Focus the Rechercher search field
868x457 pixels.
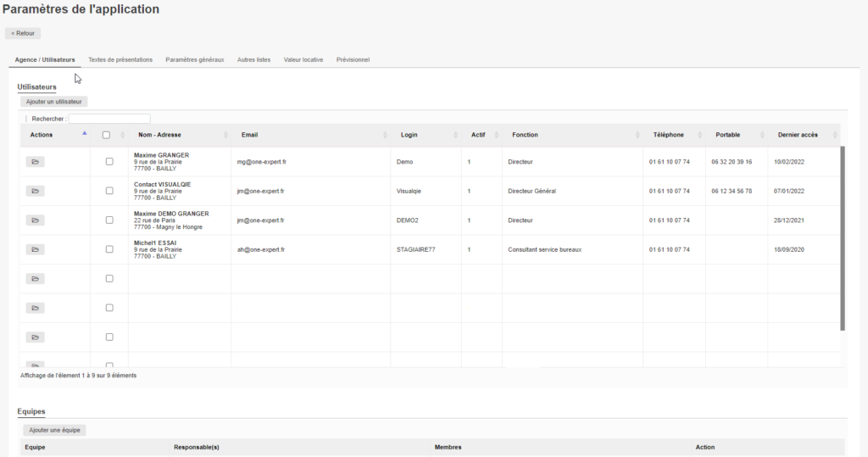tap(109, 119)
